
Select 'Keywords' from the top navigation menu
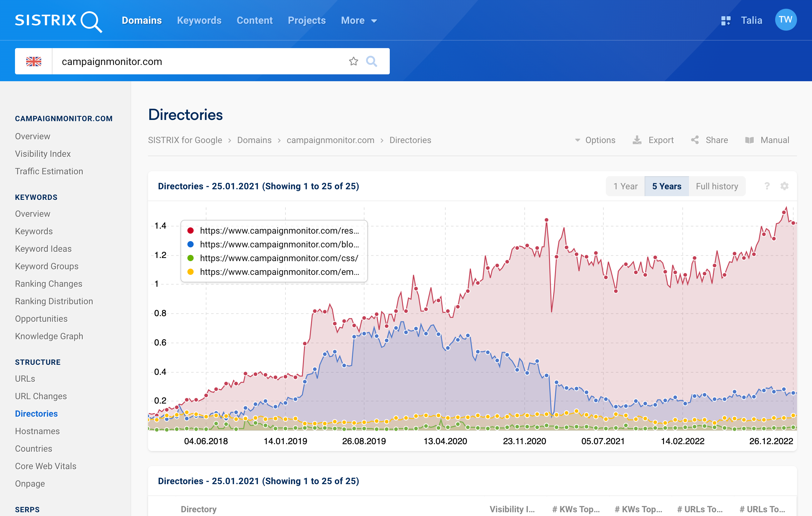click(199, 20)
